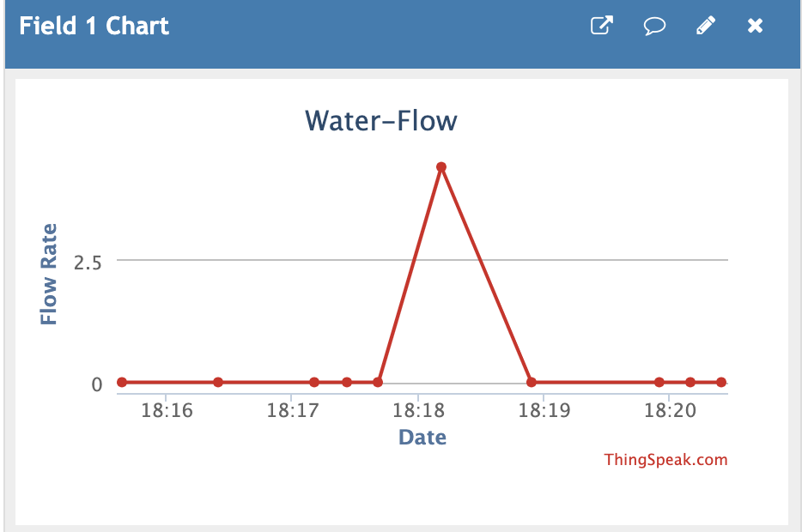This screenshot has width=802, height=532.
Task: Click the rising red line segment before the peak
Action: pos(409,275)
